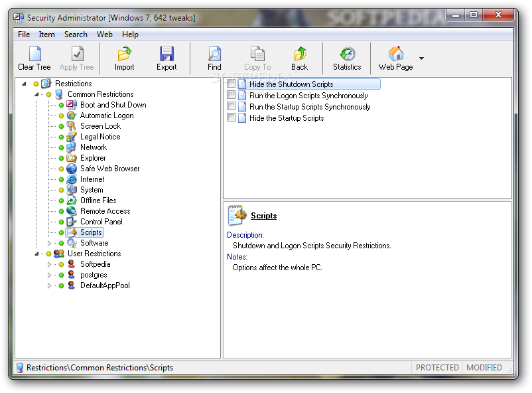532x393 pixels.
Task: Open the File menu
Action: (24, 35)
